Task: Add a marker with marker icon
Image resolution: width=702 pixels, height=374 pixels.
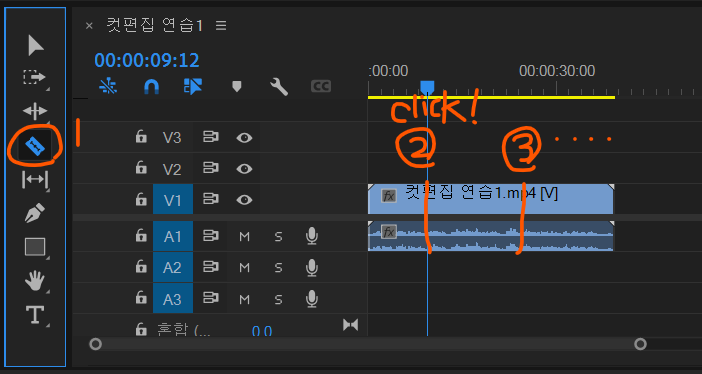Action: [x=237, y=86]
